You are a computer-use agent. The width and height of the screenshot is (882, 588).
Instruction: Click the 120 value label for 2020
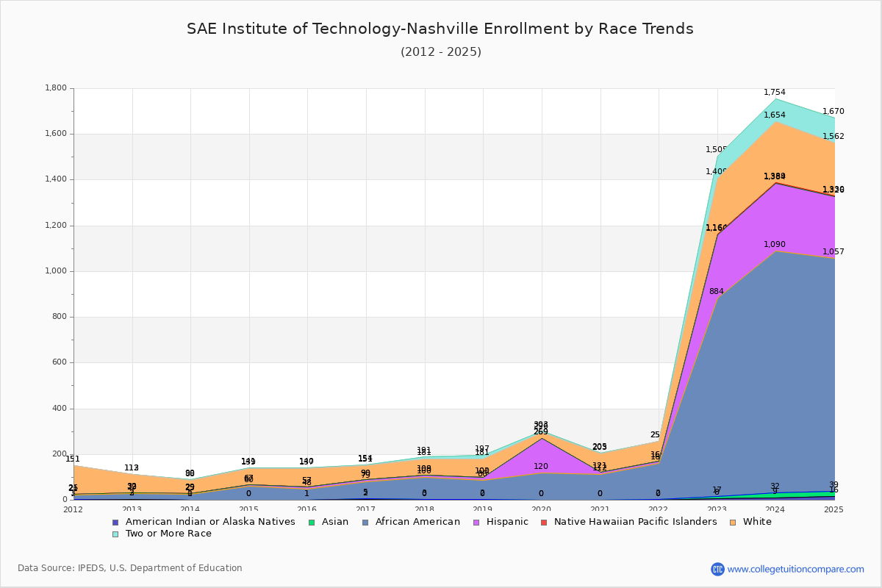541,467
